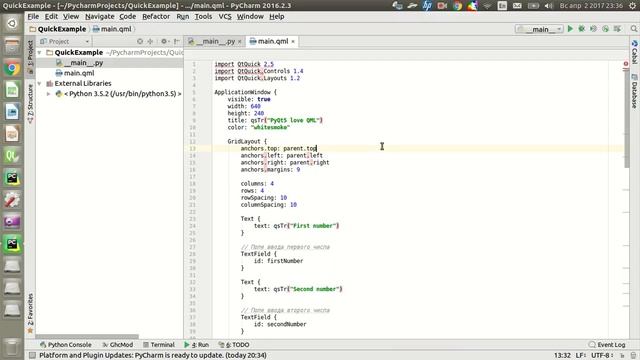Open the Run menu
Image resolution: width=640 pixels, height=360 pixels.
(182, 16)
